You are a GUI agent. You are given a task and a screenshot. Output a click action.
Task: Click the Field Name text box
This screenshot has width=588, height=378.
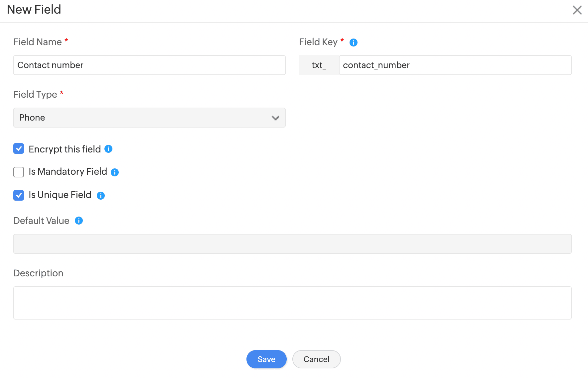149,65
